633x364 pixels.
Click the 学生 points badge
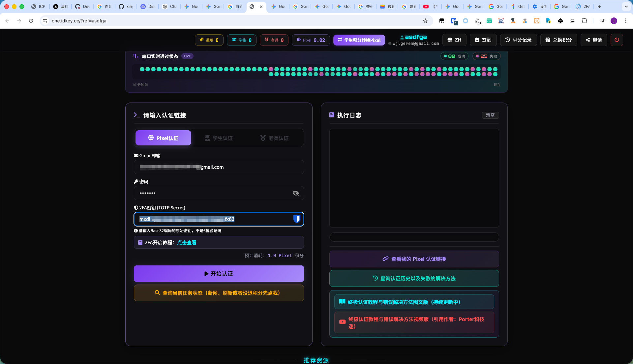[x=242, y=40]
